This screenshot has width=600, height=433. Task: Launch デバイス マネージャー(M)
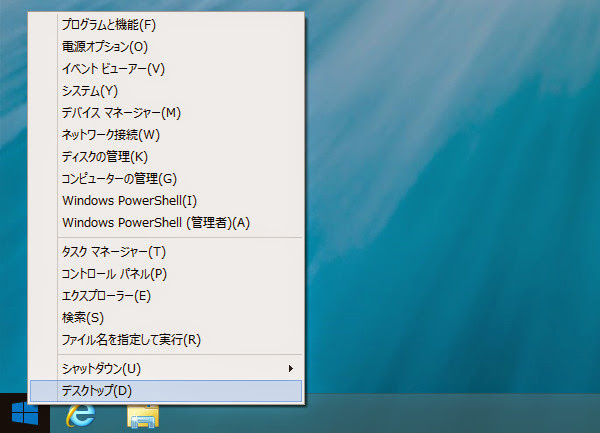[166, 113]
